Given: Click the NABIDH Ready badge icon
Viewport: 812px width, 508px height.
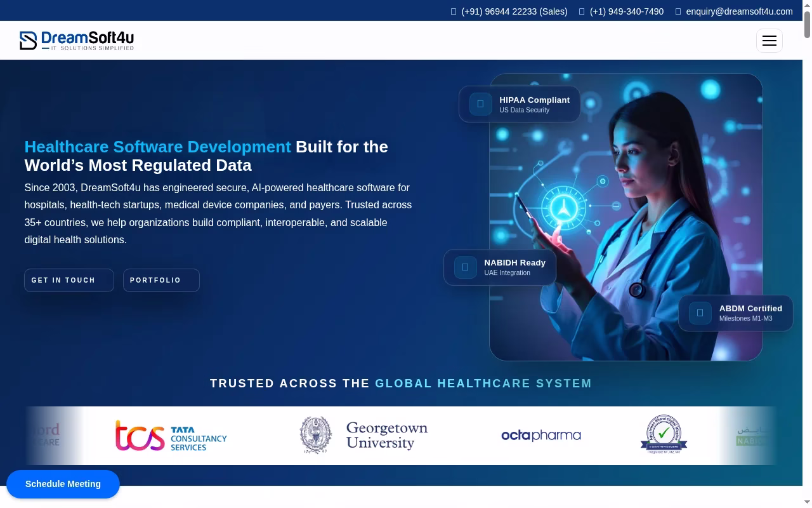Looking at the screenshot, I should [465, 267].
